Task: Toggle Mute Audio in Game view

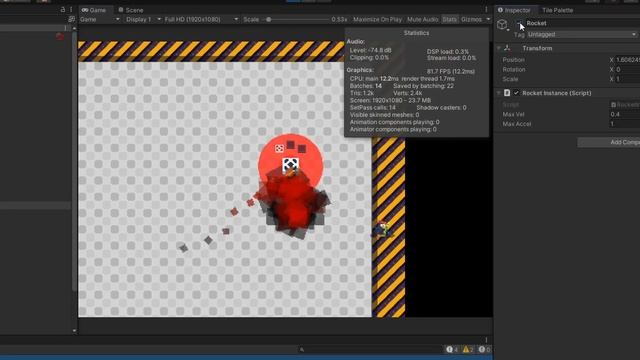Action: pyautogui.click(x=422, y=19)
